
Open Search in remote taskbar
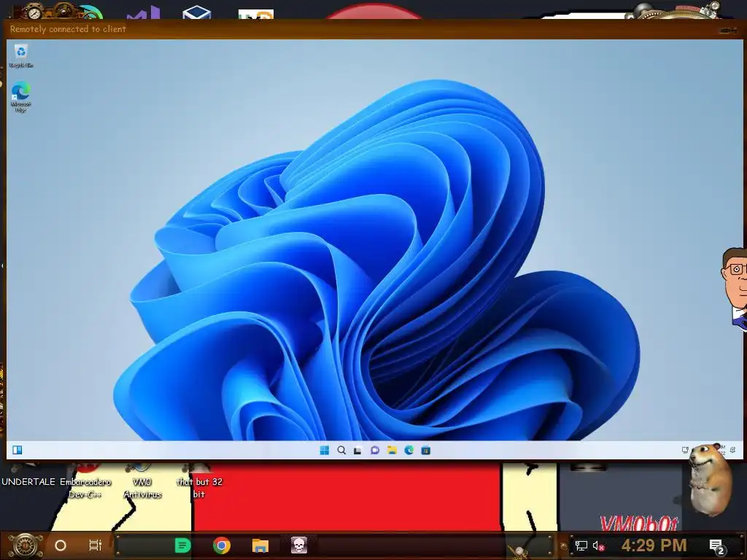tap(341, 450)
